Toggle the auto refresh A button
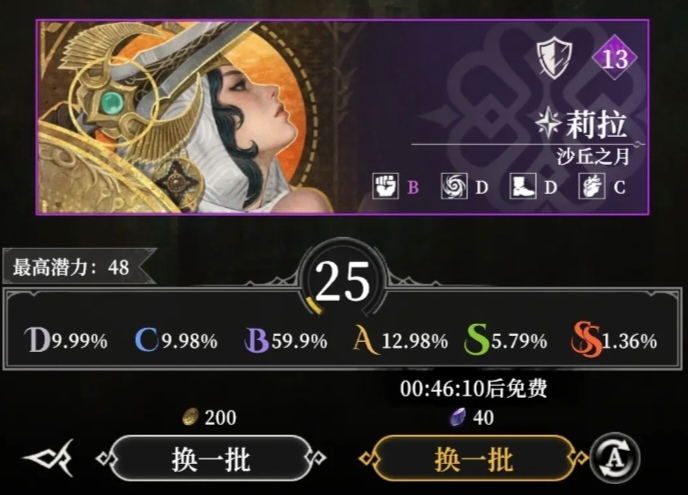Viewport: 688px width, 495px height. click(x=614, y=459)
